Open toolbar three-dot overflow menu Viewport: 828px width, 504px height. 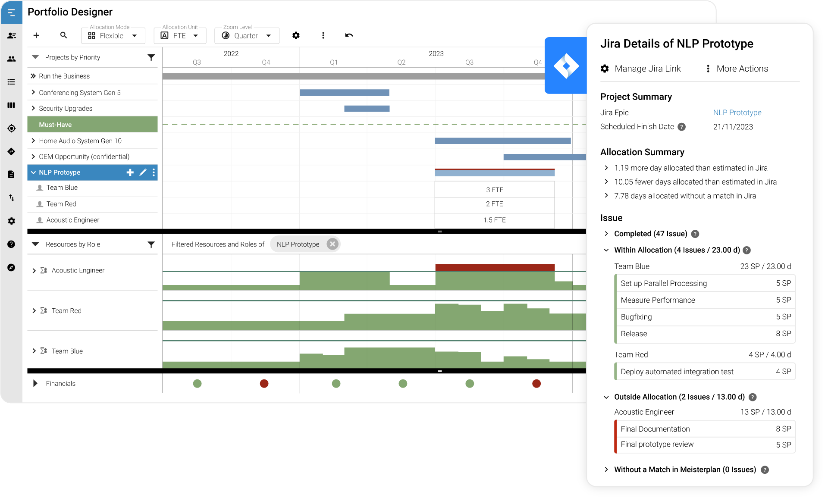click(323, 35)
